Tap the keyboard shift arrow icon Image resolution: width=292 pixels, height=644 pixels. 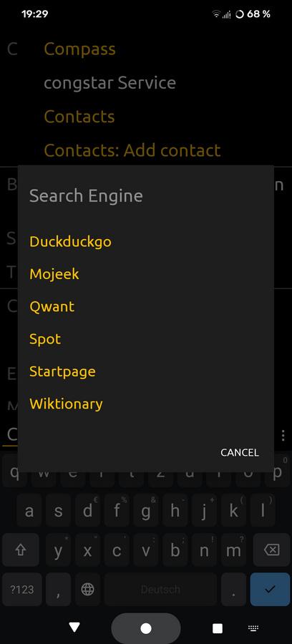pyautogui.click(x=21, y=550)
